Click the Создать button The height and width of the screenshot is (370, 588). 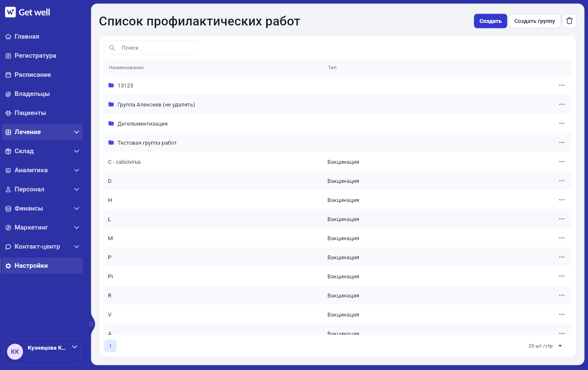(490, 21)
